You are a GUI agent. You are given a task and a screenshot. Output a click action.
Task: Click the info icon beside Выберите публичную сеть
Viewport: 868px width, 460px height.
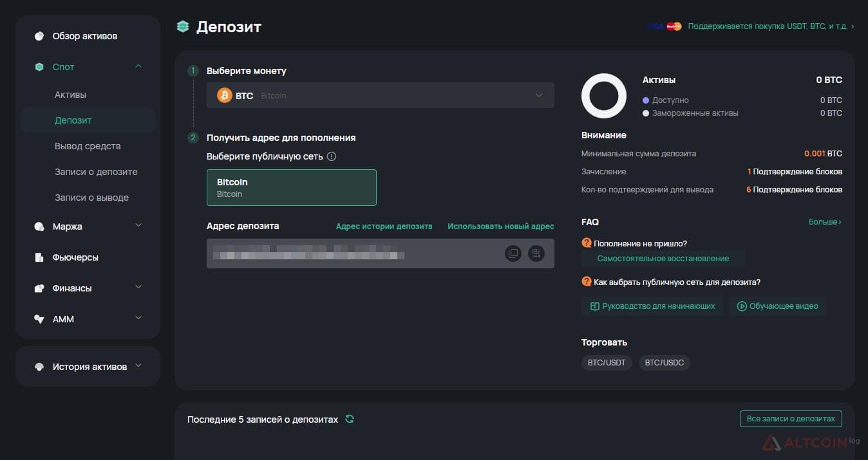pyautogui.click(x=332, y=156)
